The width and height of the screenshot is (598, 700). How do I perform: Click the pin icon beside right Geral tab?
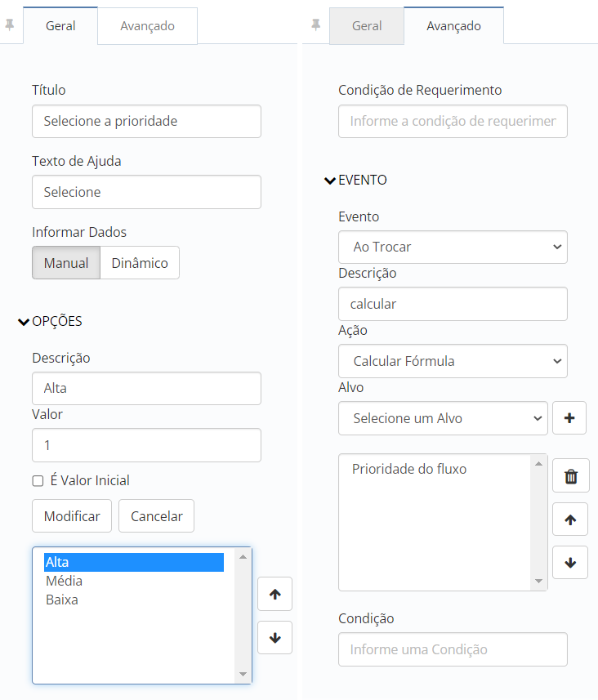[316, 25]
